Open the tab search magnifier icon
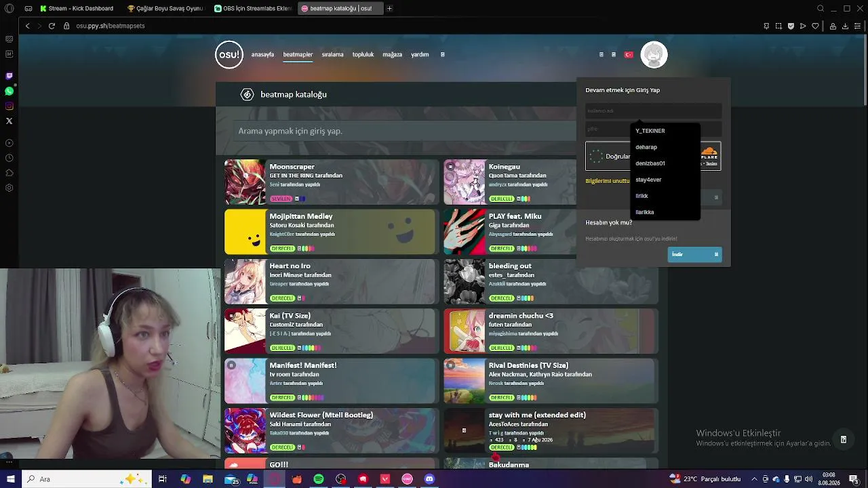868x488 pixels. click(x=821, y=9)
